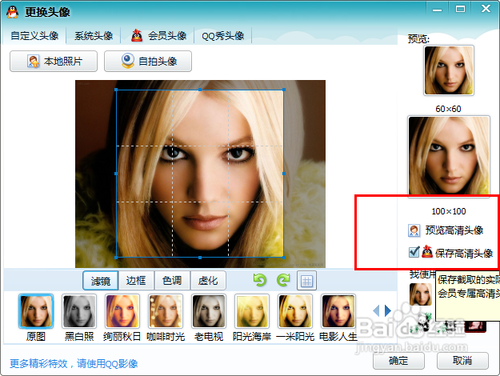Image resolution: width=500 pixels, height=376 pixels.
Task: Toggle the crop grid lines icon
Action: (307, 281)
